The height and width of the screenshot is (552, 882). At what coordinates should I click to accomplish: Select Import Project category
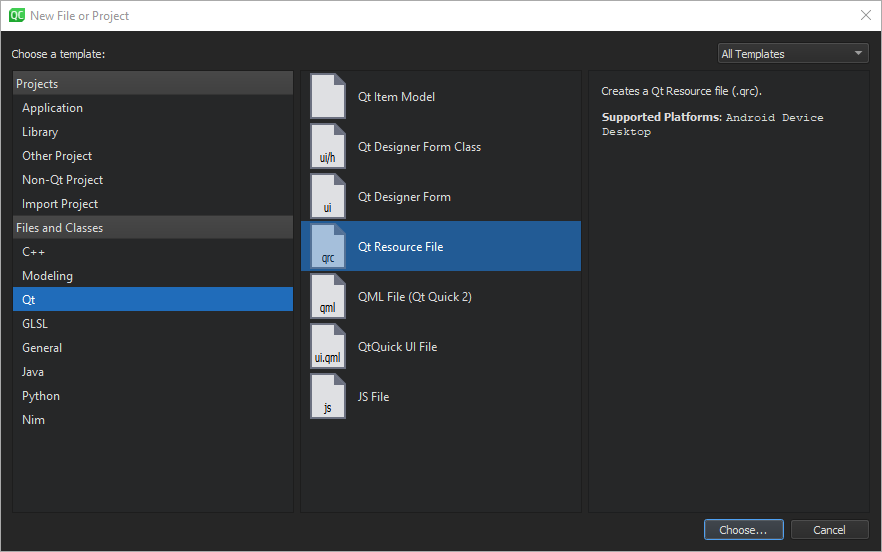[153, 204]
